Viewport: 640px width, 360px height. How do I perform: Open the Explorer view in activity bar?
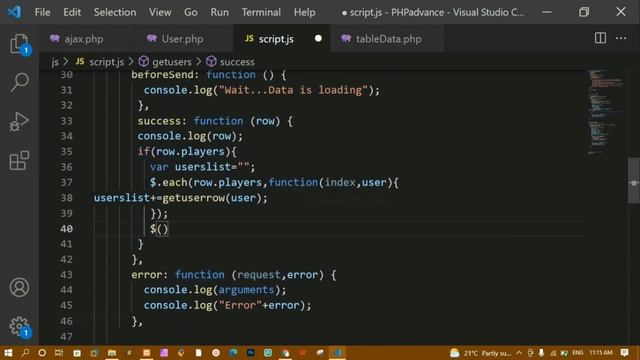pos(19,44)
